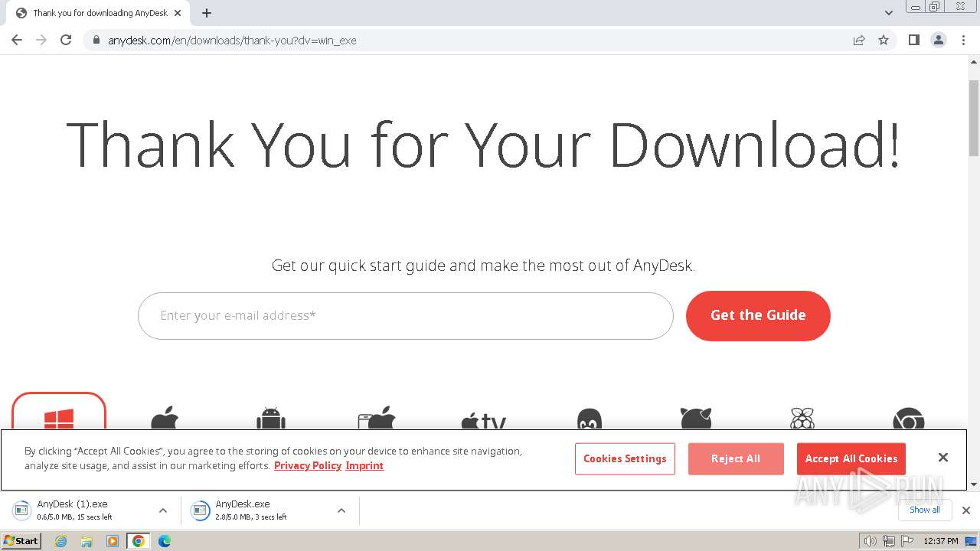Select the Windows platform icon
This screenshot has height=551, width=980.
[x=59, y=417]
